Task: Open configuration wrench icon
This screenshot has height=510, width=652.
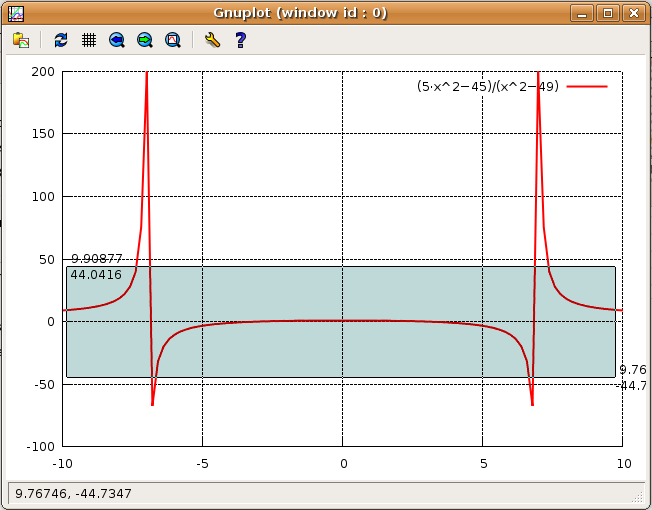Action: tap(212, 40)
